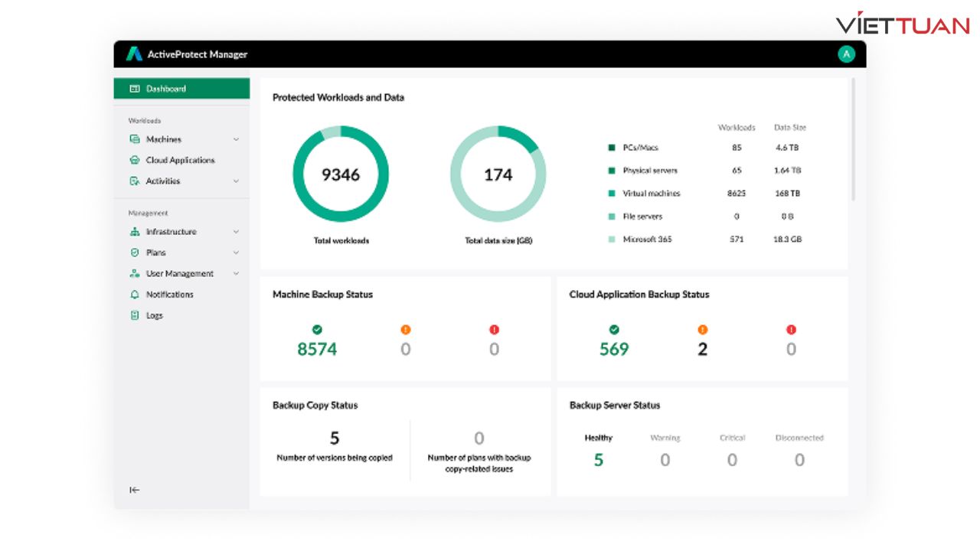Click the Activities sidebar icon
The height and width of the screenshot is (551, 980).
pos(135,181)
